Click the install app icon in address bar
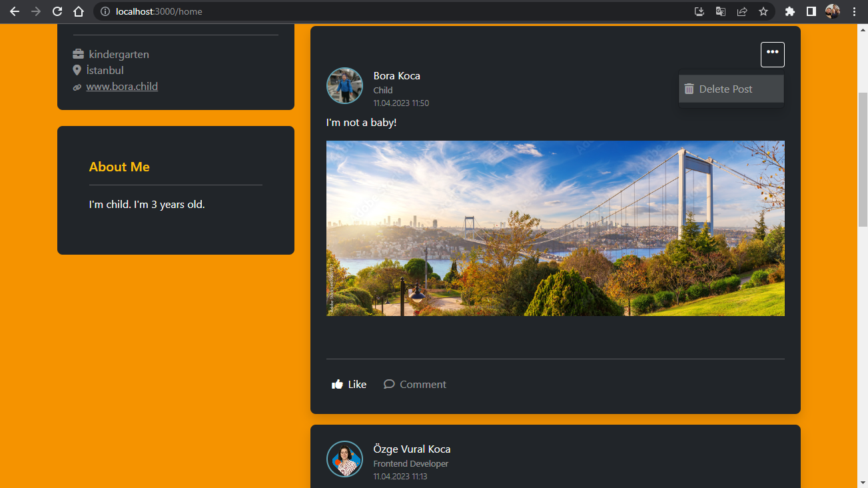 tap(699, 11)
